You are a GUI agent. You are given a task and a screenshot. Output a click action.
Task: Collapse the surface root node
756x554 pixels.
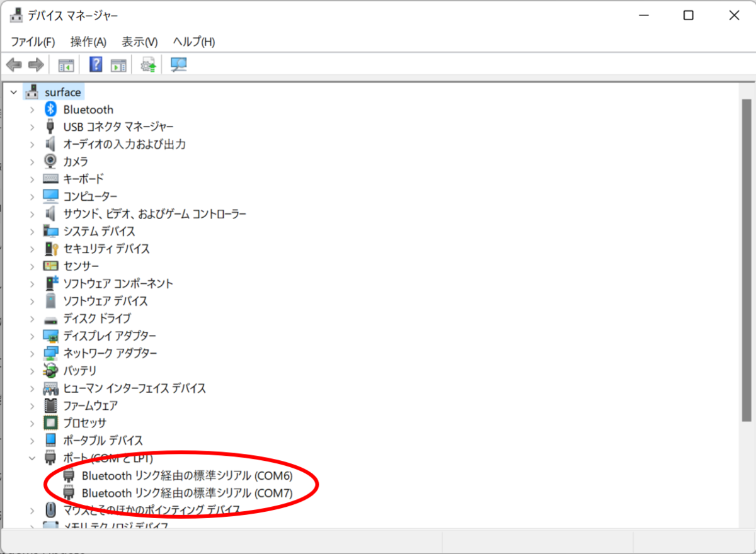click(14, 92)
